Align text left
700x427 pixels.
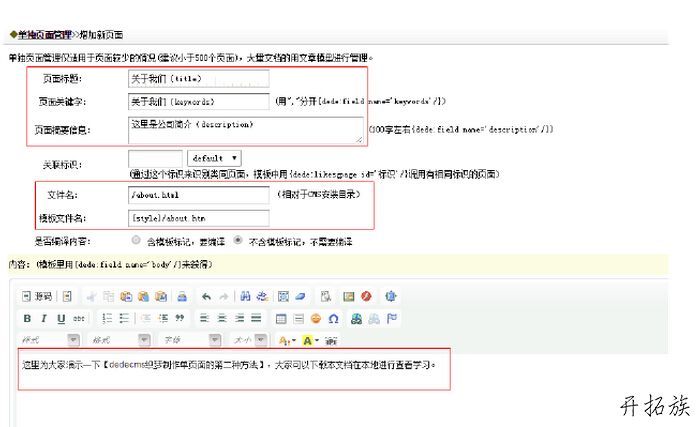tap(204, 318)
